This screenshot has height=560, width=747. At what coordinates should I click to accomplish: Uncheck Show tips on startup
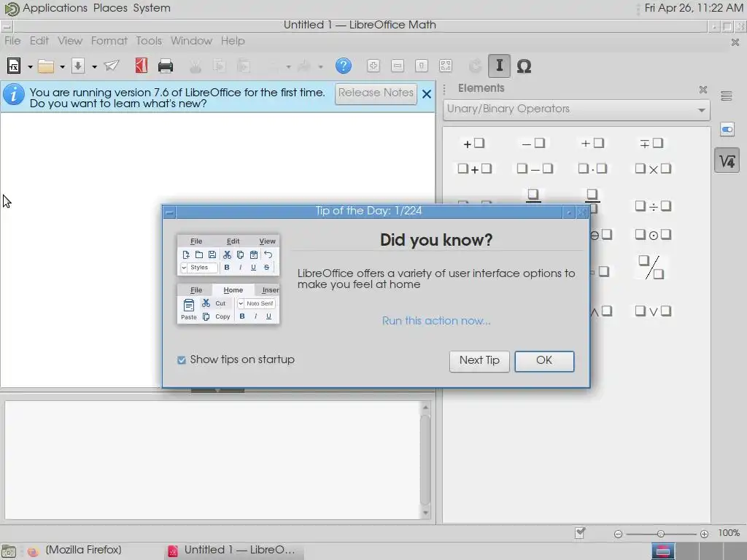(182, 360)
